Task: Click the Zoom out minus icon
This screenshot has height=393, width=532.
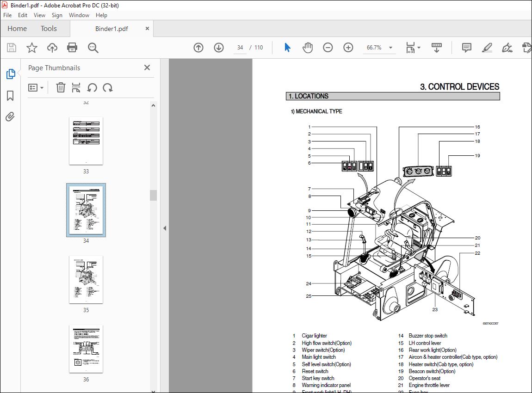Action: [x=328, y=48]
